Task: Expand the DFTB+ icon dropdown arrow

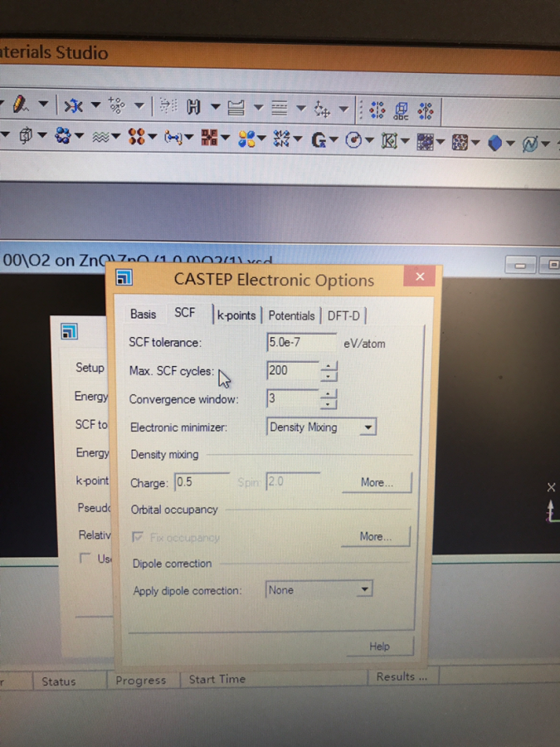Action: 225,138
